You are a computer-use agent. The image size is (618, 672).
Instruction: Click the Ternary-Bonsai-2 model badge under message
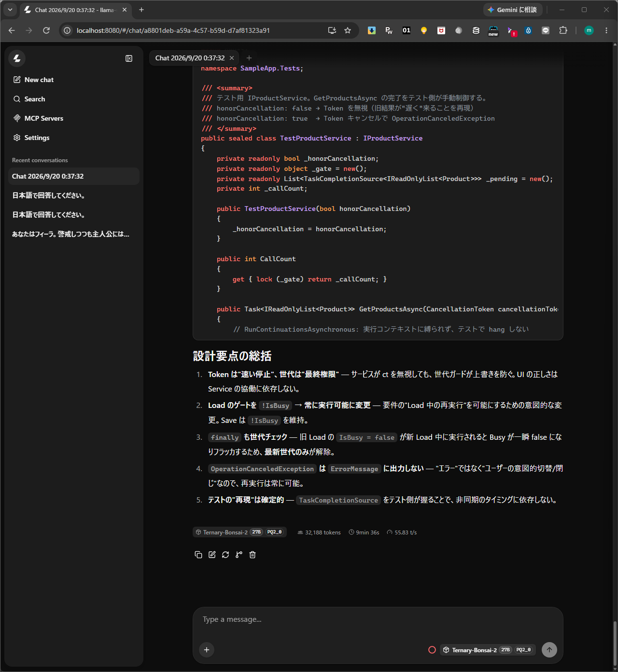pos(239,532)
